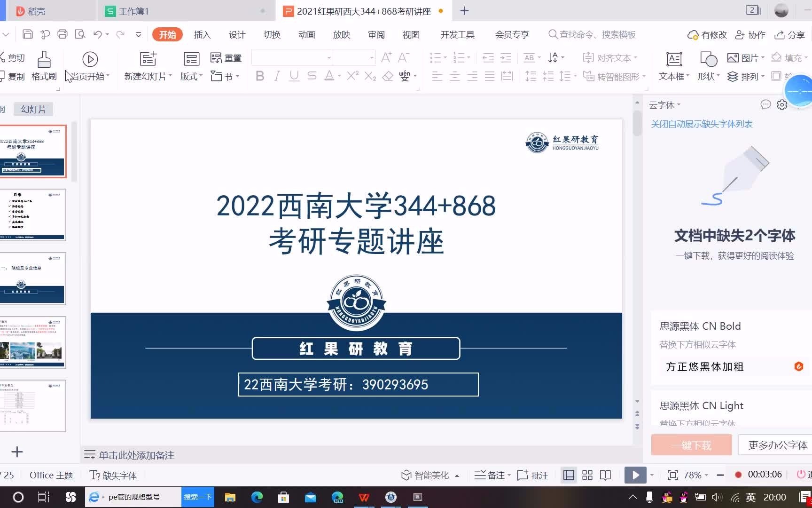Undo the last action
Image resolution: width=812 pixels, height=508 pixels.
point(97,34)
